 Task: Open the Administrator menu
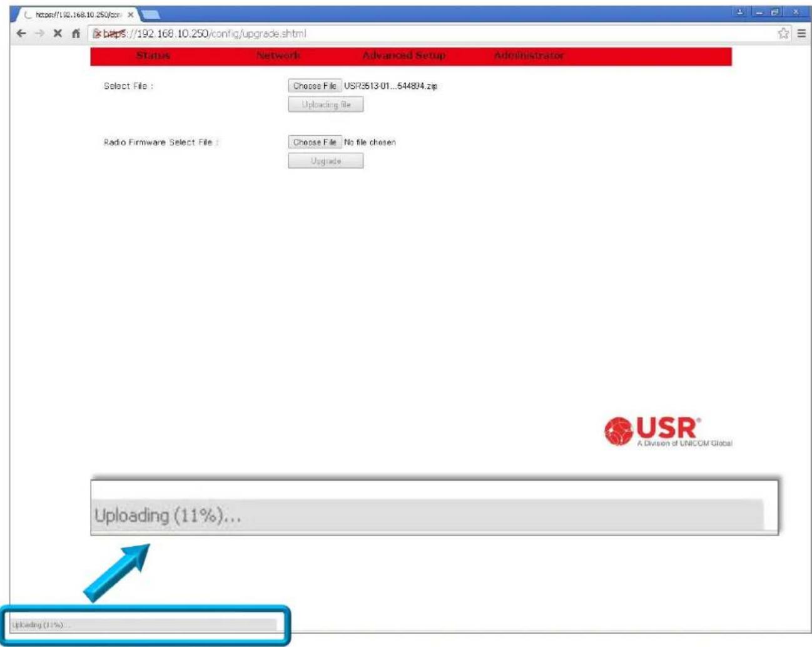coord(529,56)
